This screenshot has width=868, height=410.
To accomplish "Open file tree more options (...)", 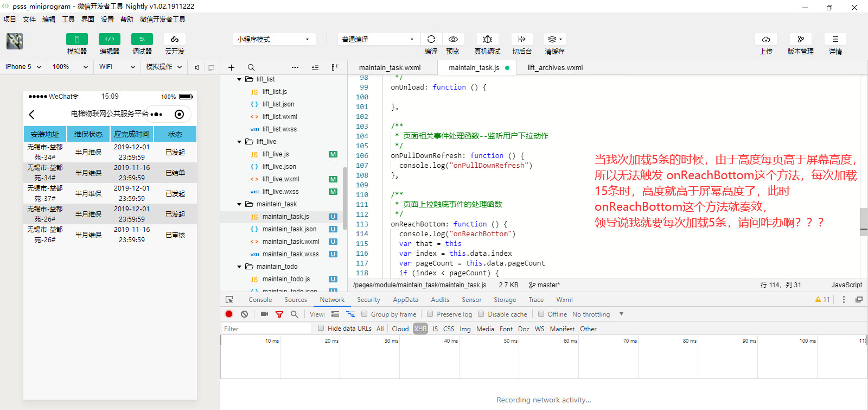I will tap(295, 67).
